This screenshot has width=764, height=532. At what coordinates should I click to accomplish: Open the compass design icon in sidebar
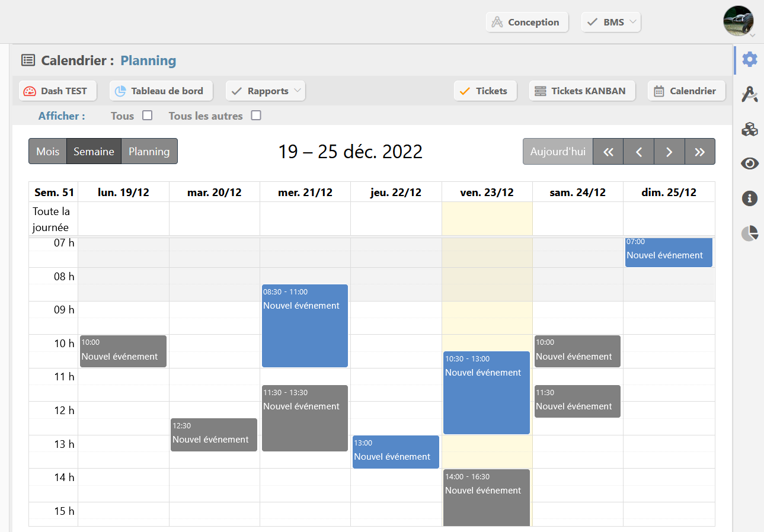click(750, 94)
